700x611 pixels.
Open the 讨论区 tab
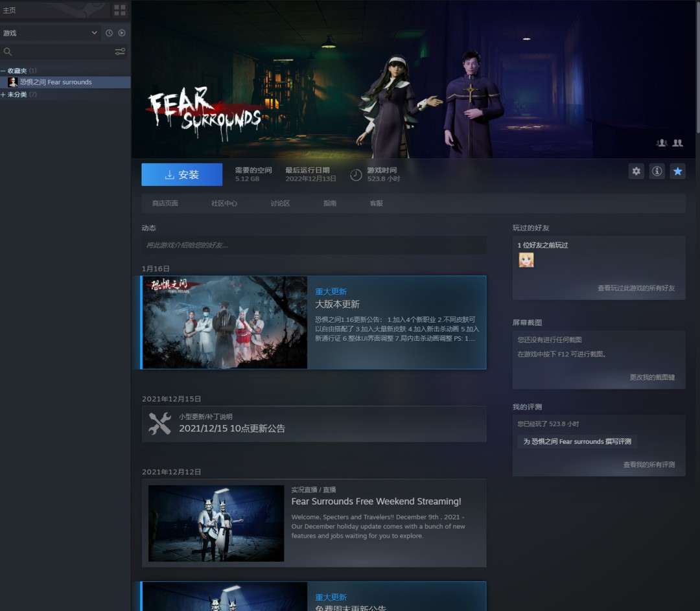tap(281, 203)
